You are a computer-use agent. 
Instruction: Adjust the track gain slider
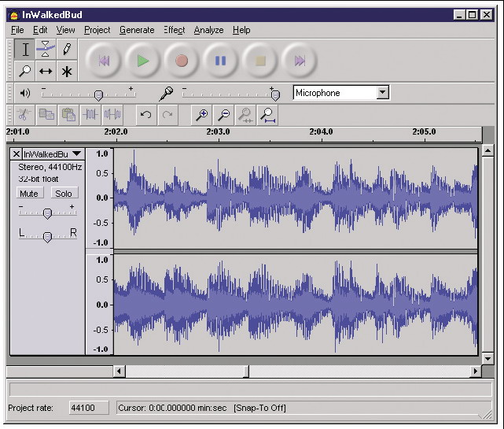(48, 213)
